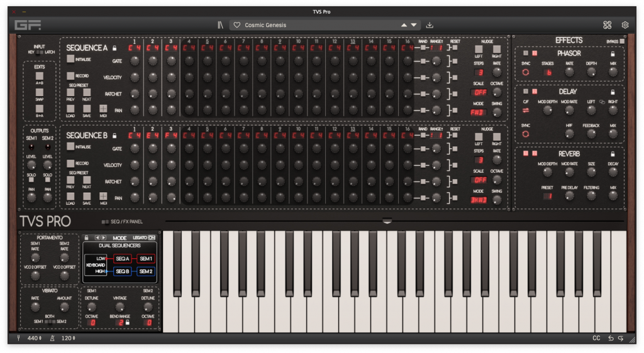Click the Sequence B MIDI plus icon
Image resolution: width=644 pixels, height=353 pixels.
[x=103, y=196]
